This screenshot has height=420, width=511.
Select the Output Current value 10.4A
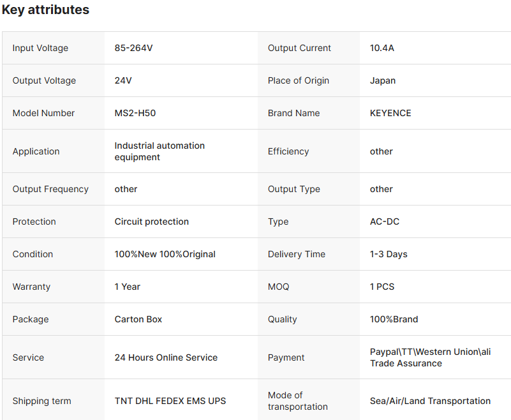(382, 48)
